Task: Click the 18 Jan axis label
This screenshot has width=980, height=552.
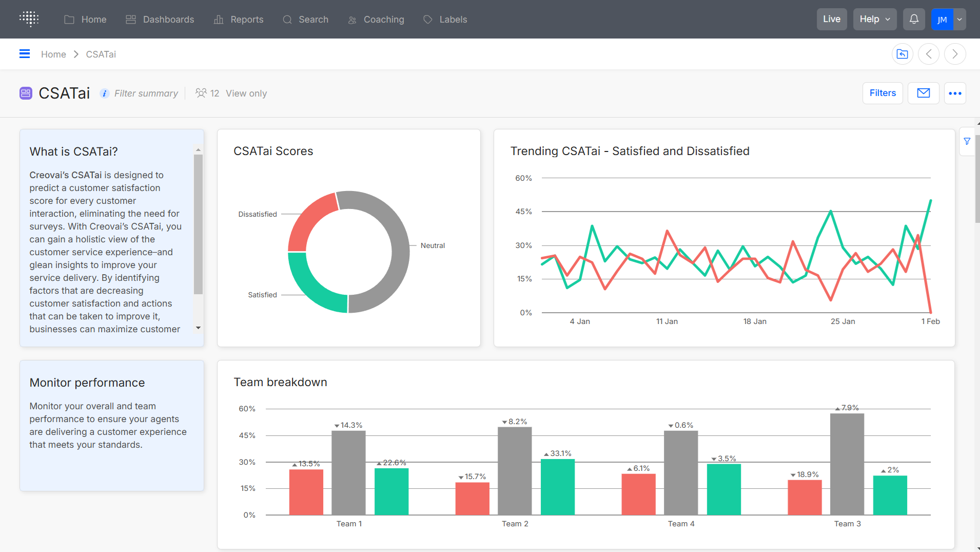Action: [755, 321]
